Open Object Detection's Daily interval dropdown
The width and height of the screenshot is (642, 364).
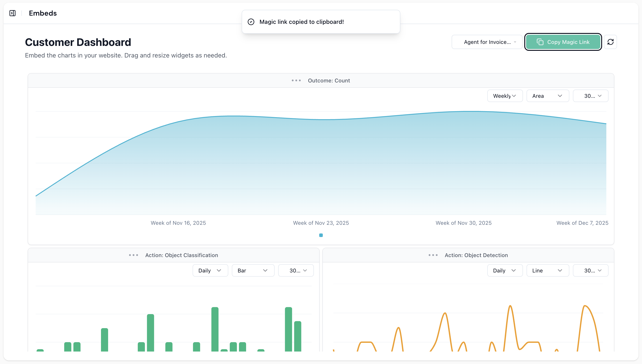505,270
